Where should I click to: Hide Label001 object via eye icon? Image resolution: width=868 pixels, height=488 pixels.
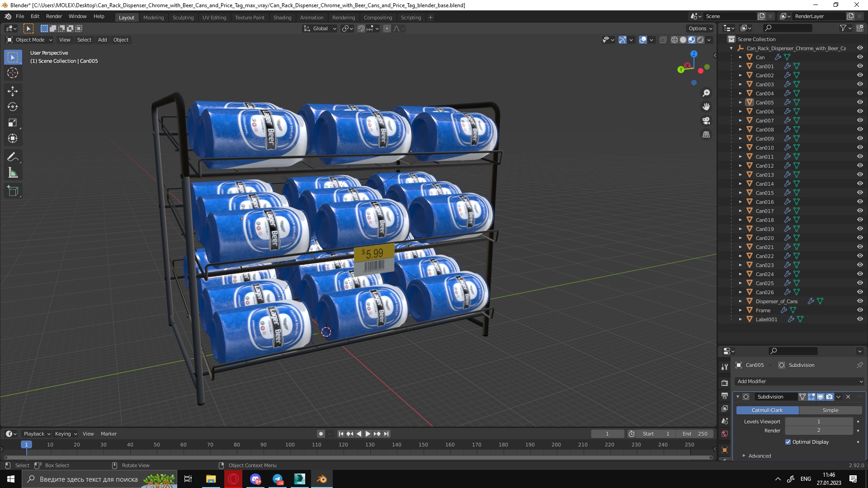click(860, 319)
